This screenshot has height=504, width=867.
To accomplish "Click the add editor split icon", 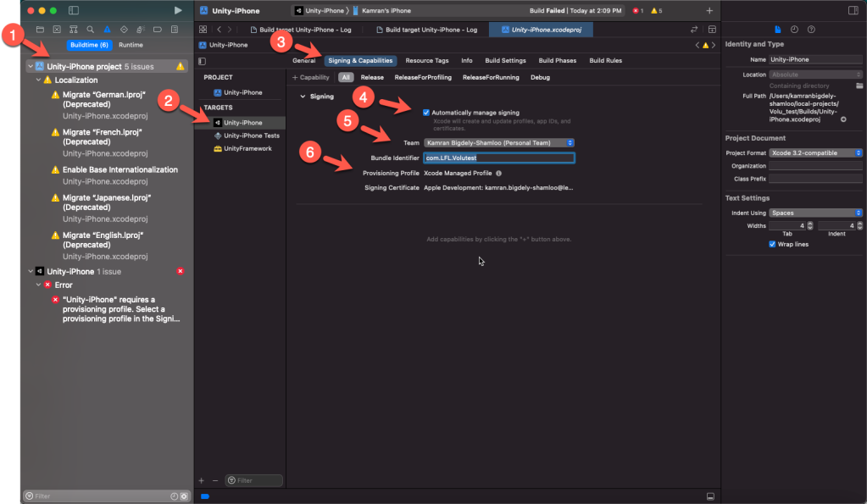I will pyautogui.click(x=710, y=29).
